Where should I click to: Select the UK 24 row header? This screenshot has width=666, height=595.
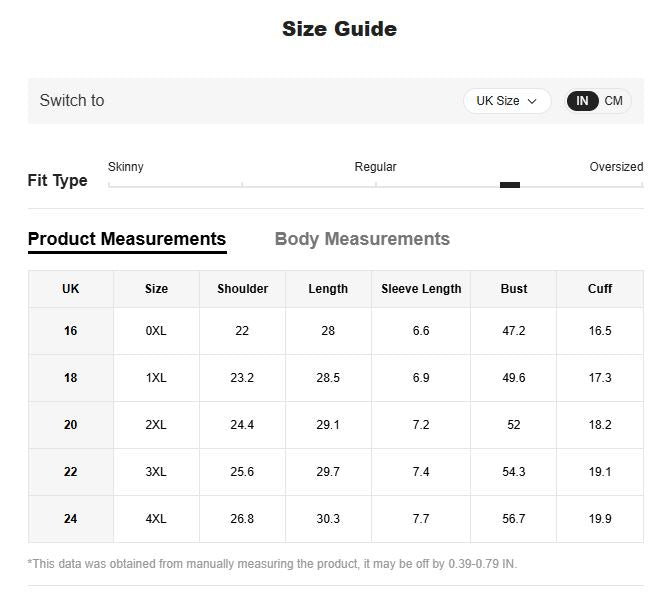pyautogui.click(x=71, y=519)
